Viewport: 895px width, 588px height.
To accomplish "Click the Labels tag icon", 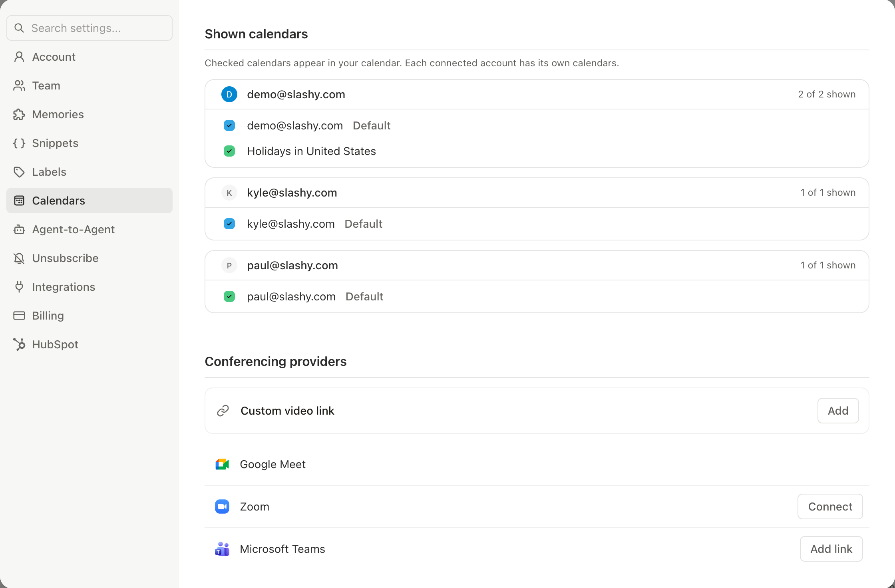I will 19,172.
